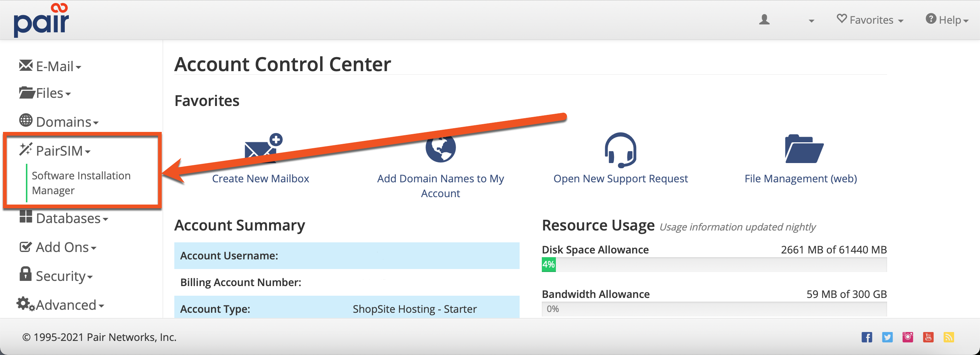Viewport: 980px width, 355px height.
Task: Click the Disk Space Allowance progress bar
Action: 714,264
